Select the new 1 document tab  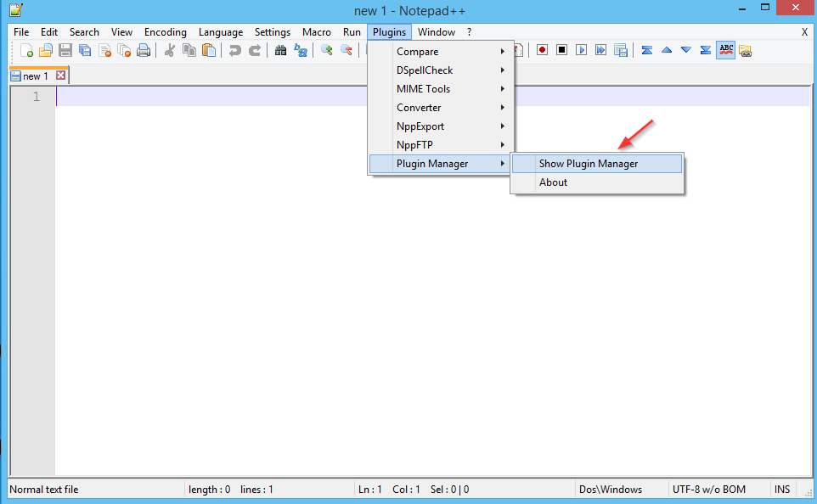[x=35, y=76]
